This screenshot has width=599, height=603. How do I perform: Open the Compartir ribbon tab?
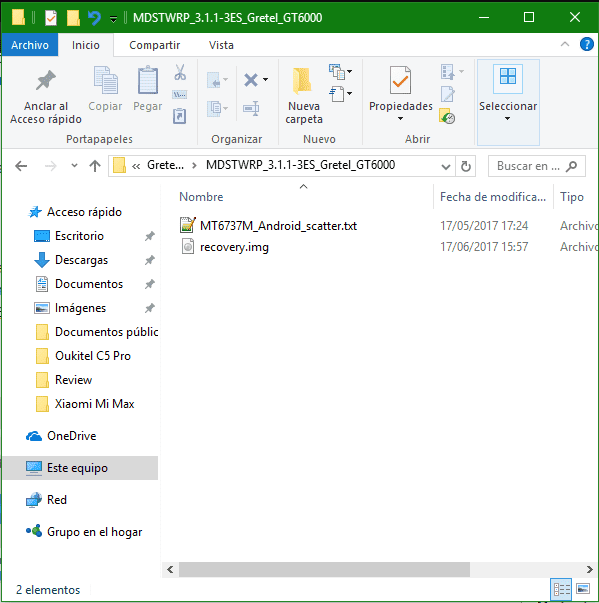(155, 45)
